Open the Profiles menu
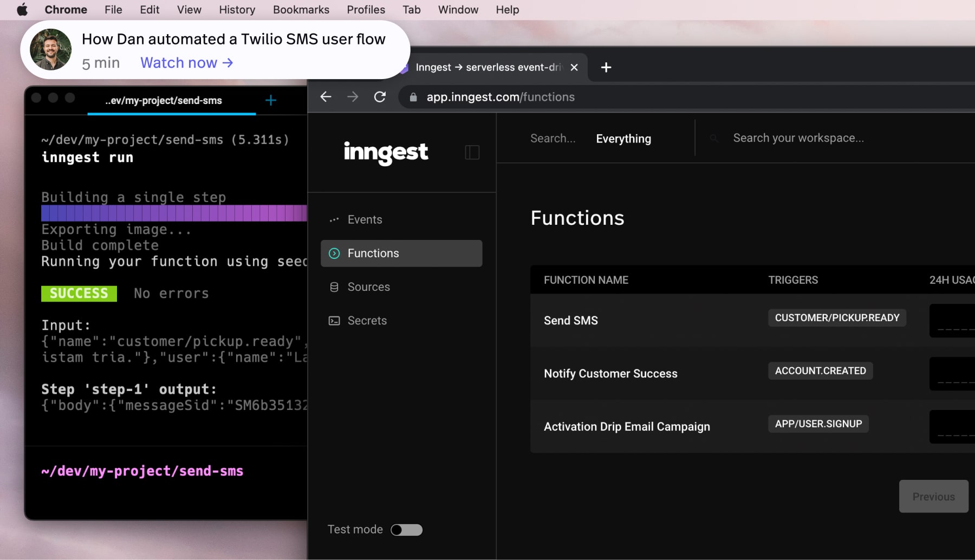The image size is (975, 560). [366, 10]
